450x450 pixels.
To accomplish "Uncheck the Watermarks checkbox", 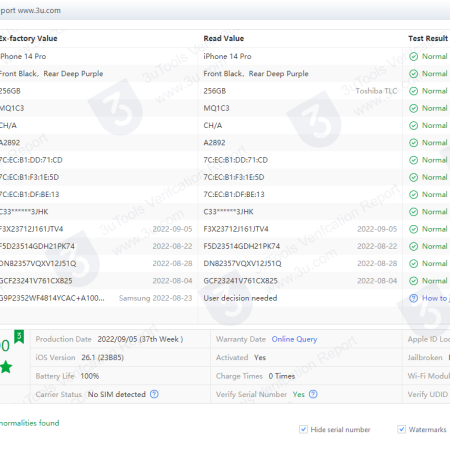I will pyautogui.click(x=402, y=429).
